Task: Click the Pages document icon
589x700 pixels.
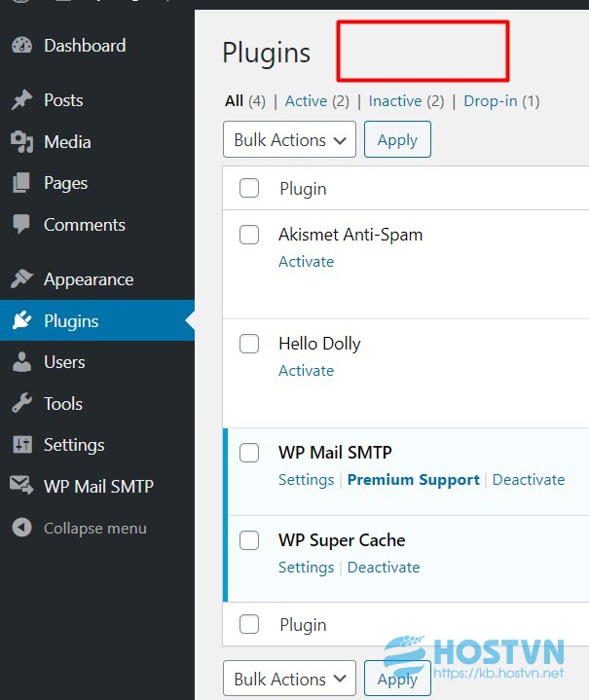Action: [21, 183]
